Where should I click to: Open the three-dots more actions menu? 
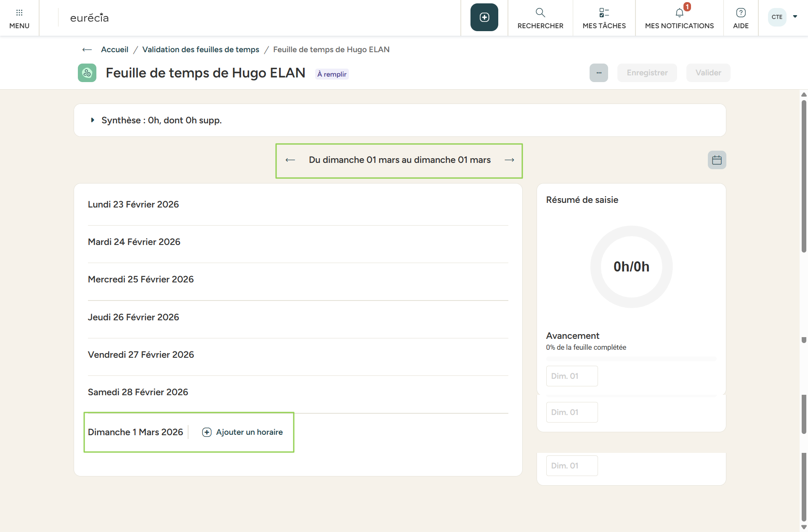click(598, 73)
